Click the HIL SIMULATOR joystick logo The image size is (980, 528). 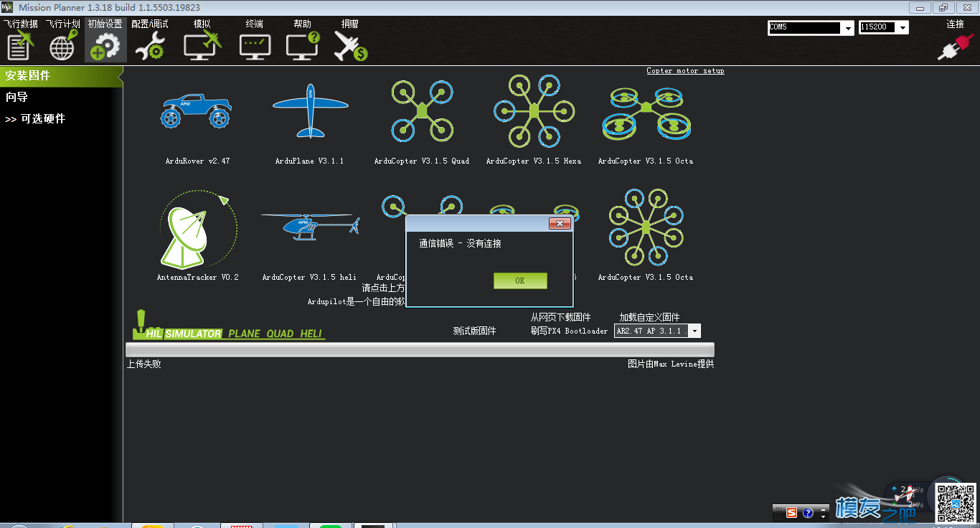pyautogui.click(x=177, y=326)
